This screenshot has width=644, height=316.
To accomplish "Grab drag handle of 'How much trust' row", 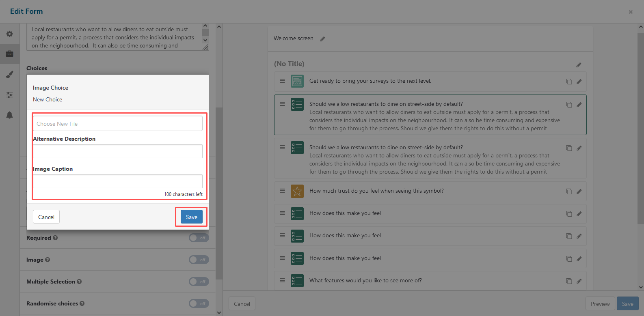I will coord(282,191).
